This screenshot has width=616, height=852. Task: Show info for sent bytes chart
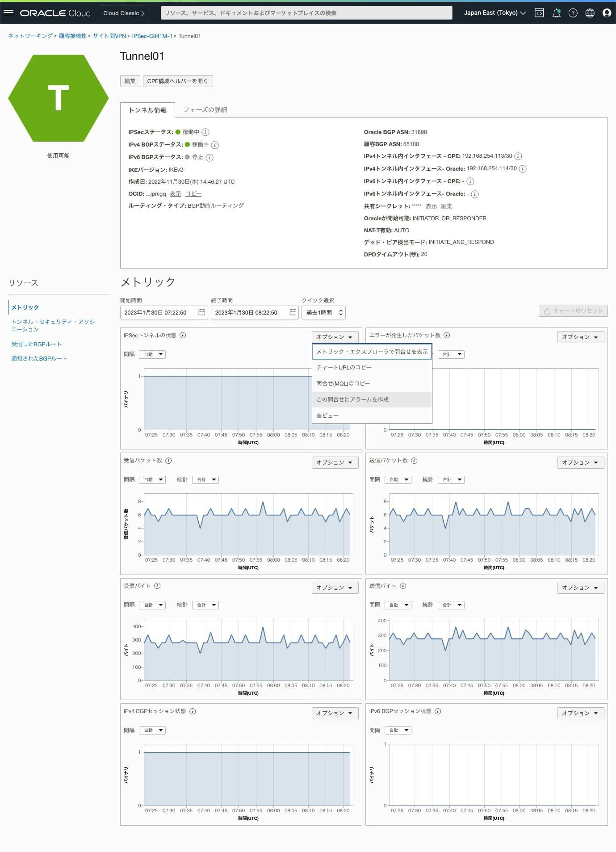click(403, 586)
